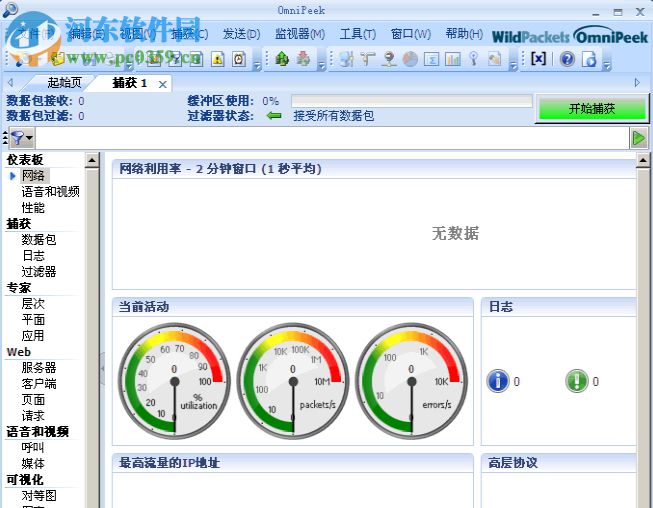Select 应用 under 专家
653x508 pixels.
click(33, 335)
